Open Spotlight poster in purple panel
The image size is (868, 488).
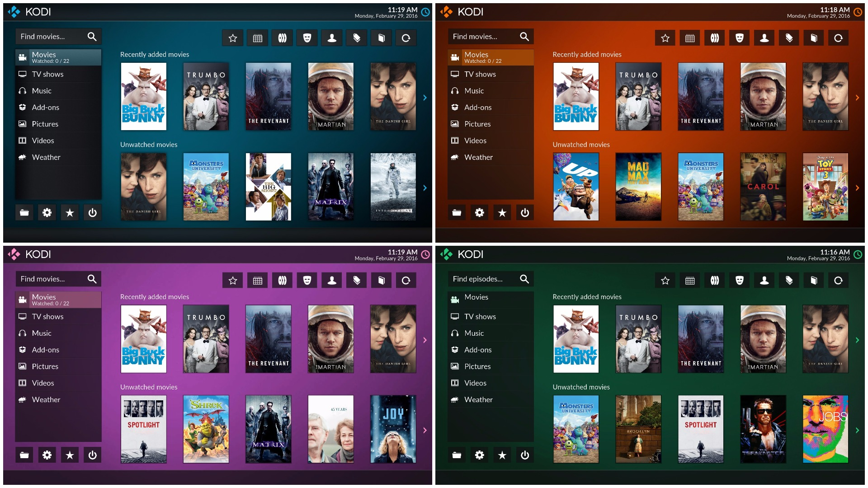144,429
